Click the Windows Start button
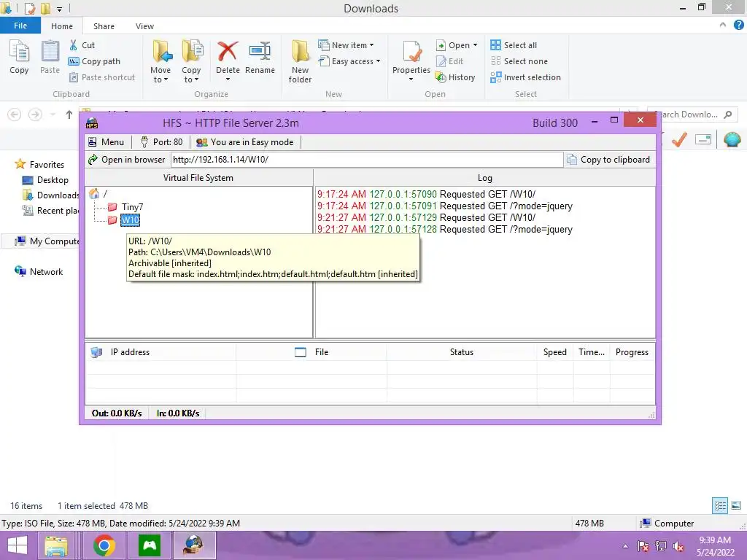The width and height of the screenshot is (747, 560). click(18, 545)
